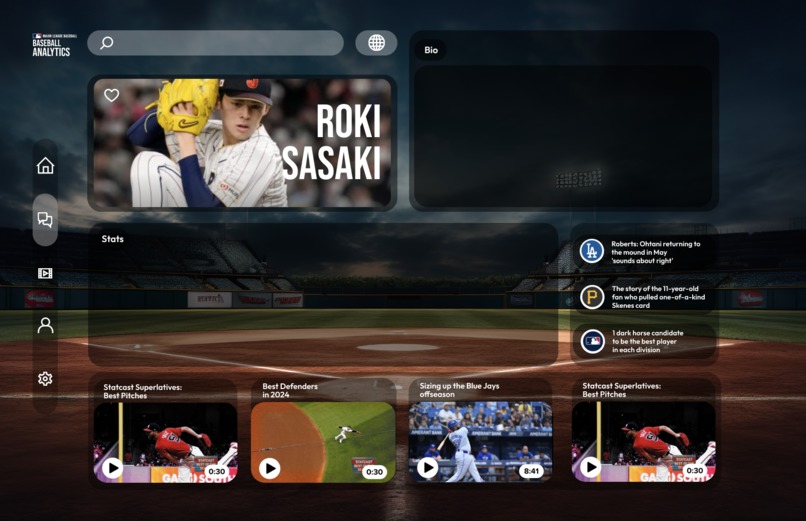Click 'Sizing up the Blue Jays offseason' title

[x=459, y=390]
